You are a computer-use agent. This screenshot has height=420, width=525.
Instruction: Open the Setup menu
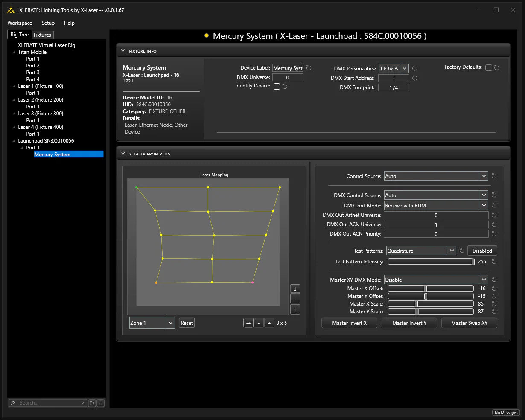pos(48,23)
